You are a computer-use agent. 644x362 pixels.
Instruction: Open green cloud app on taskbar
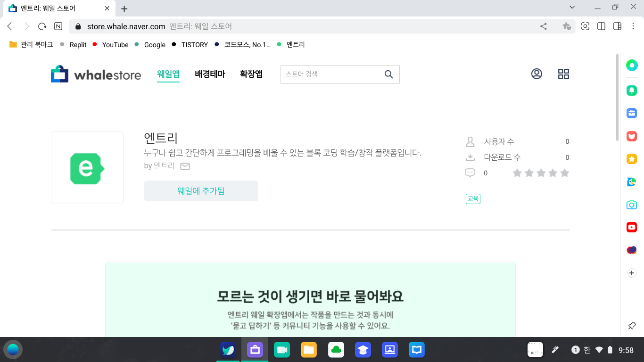[x=336, y=350]
